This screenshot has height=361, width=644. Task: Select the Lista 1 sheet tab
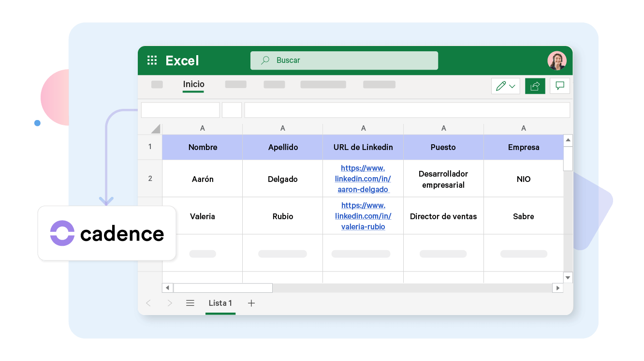[x=220, y=303]
